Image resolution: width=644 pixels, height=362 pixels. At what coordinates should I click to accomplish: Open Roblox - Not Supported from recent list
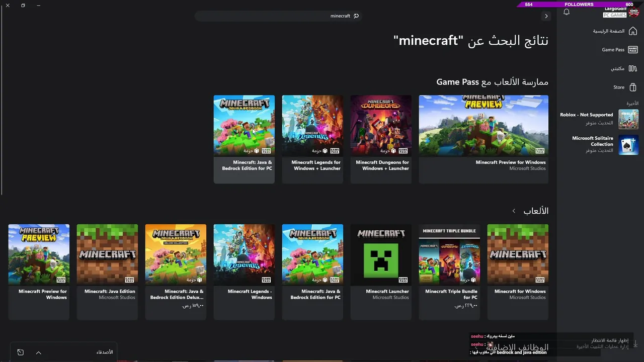[x=599, y=119]
